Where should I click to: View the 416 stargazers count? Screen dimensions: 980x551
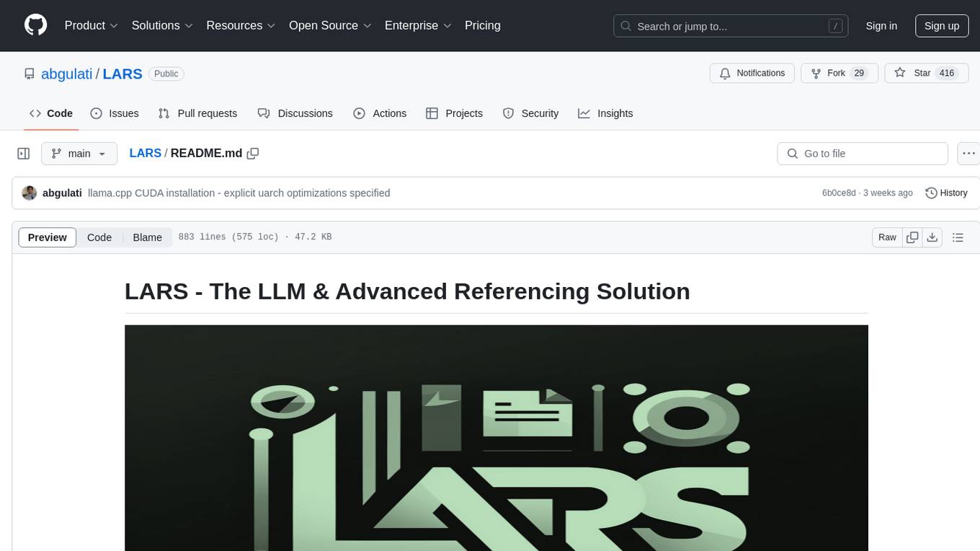(947, 73)
